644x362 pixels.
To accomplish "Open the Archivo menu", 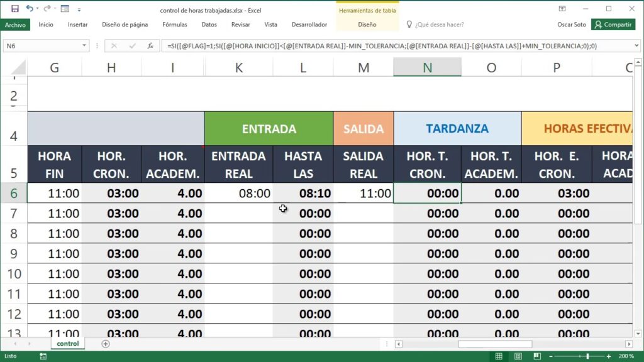I will click(15, 25).
